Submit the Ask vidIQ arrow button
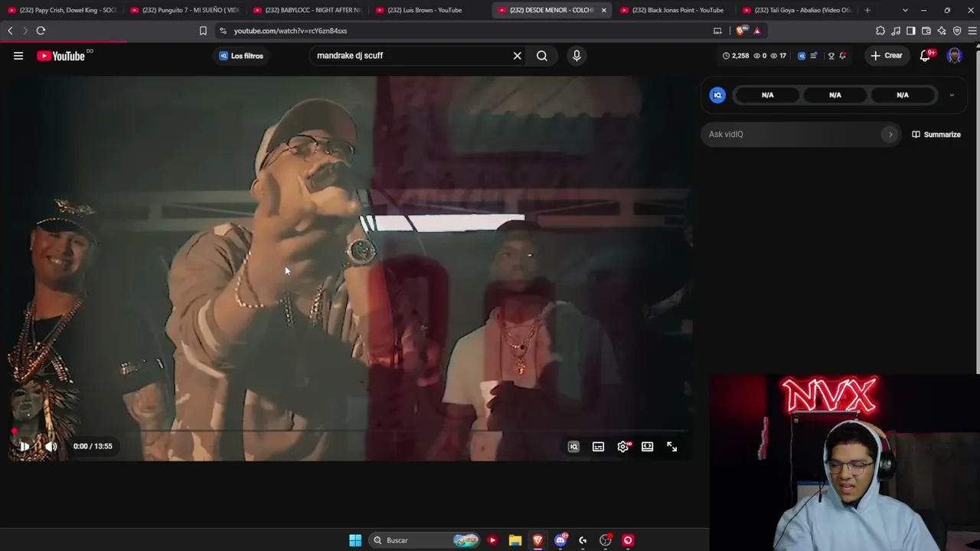The height and width of the screenshot is (551, 980). (890, 135)
